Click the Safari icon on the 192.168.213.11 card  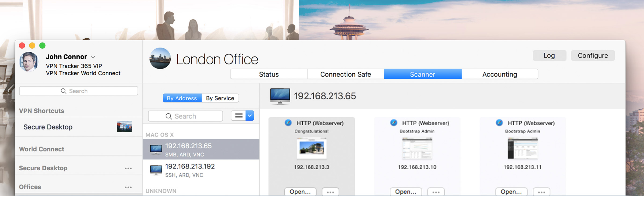499,123
